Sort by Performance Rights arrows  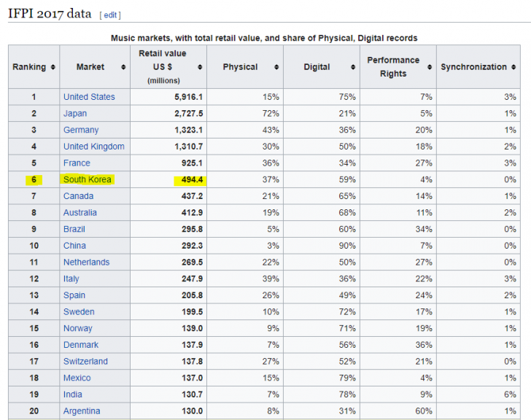pyautogui.click(x=430, y=67)
